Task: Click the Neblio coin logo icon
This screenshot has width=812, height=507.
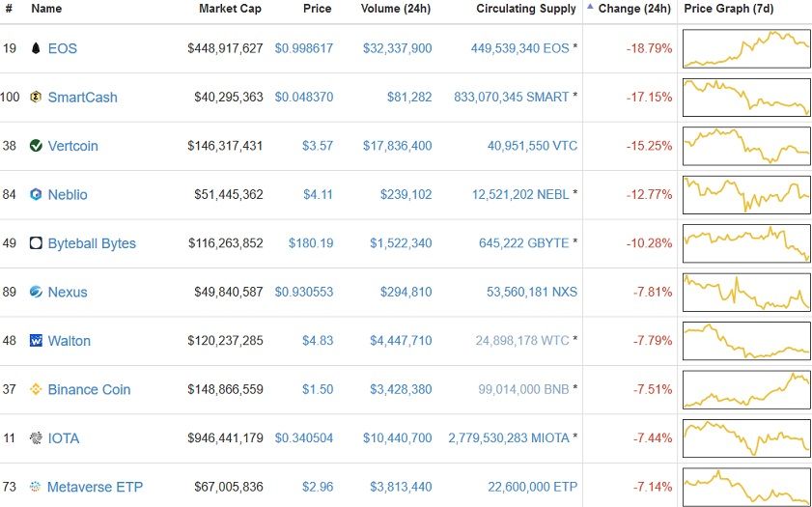Action: coord(36,195)
